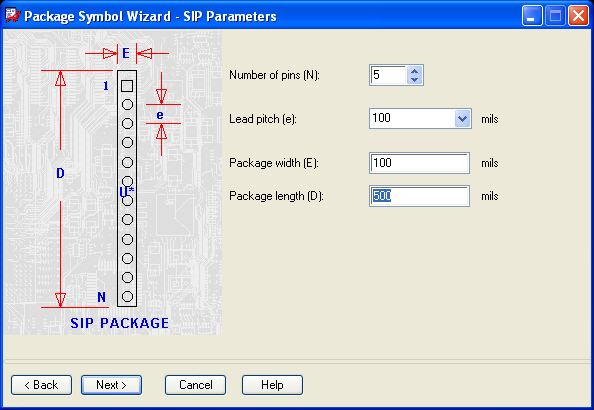
Task: Click the D length dimension label
Action: pos(60,173)
